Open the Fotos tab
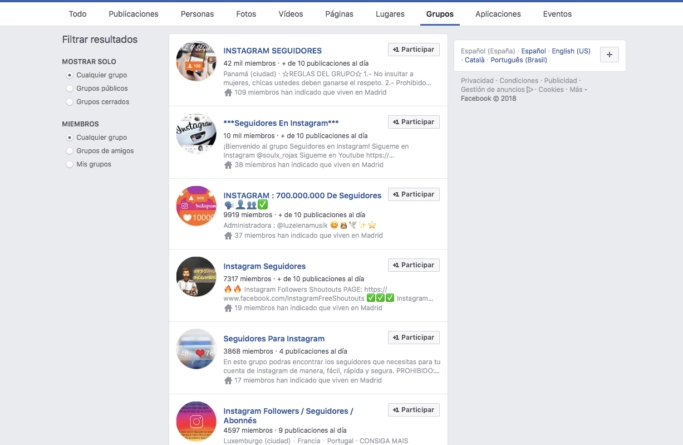683x445 pixels. (x=246, y=14)
